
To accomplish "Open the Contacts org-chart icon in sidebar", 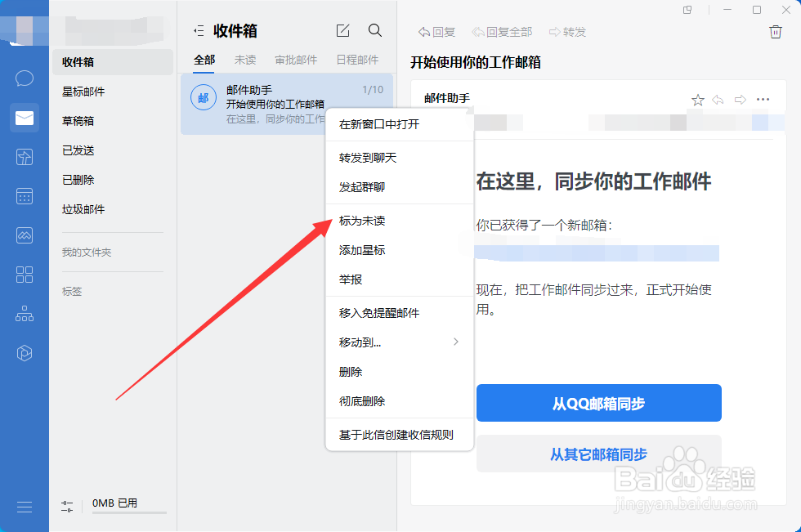I will tap(25, 313).
